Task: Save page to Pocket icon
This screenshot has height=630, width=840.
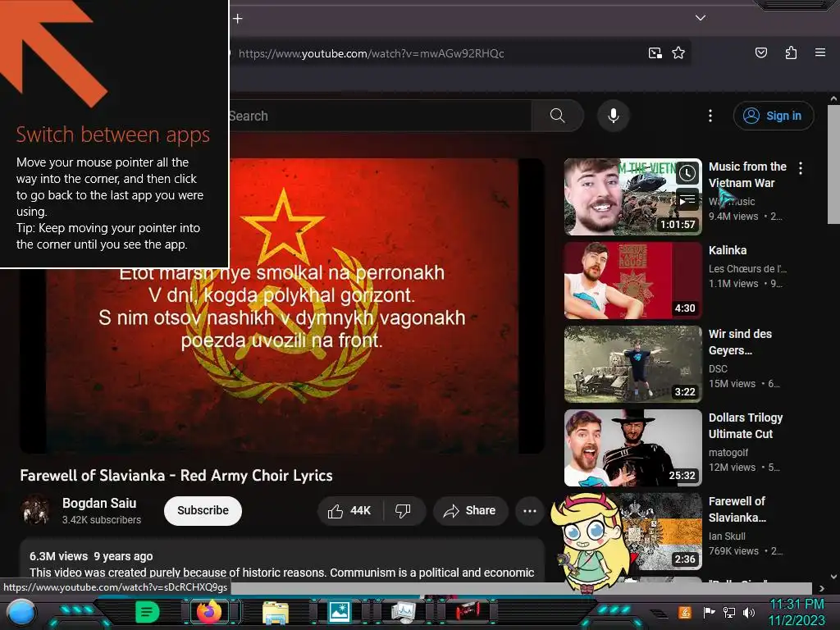Action: coord(761,52)
